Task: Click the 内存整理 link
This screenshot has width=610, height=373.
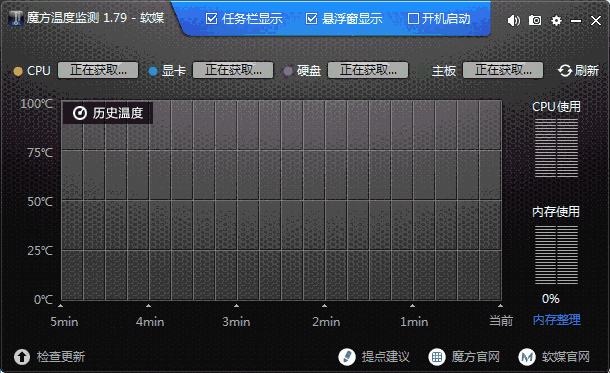Action: coord(557,320)
